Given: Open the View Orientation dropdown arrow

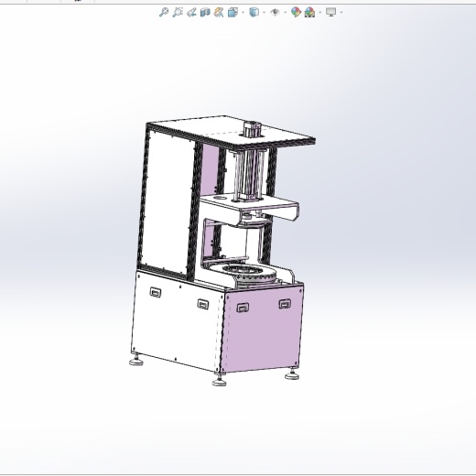Looking at the screenshot, I should coord(243,13).
